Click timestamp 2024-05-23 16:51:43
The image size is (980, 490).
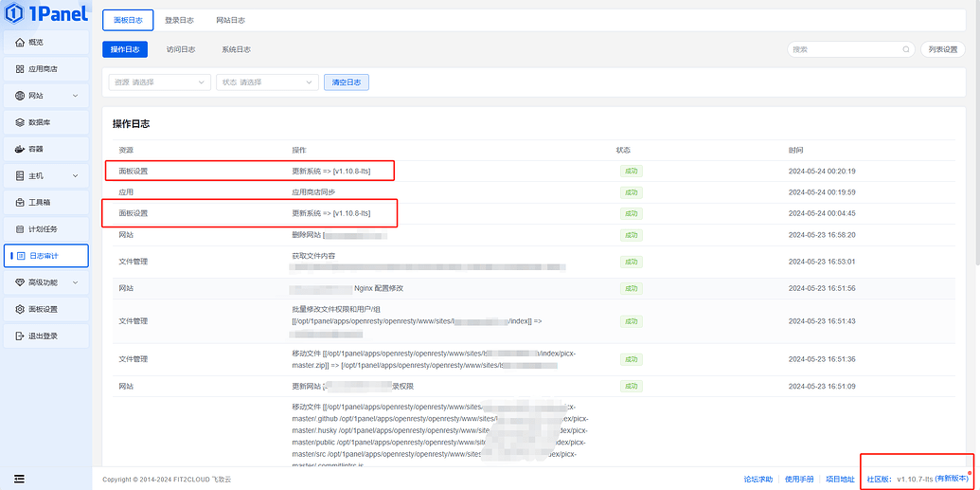pos(822,321)
